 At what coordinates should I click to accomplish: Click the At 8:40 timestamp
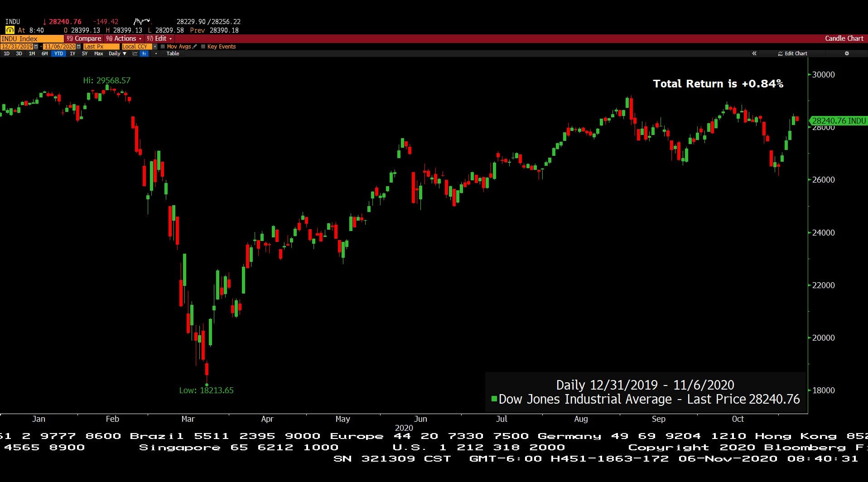click(x=31, y=30)
